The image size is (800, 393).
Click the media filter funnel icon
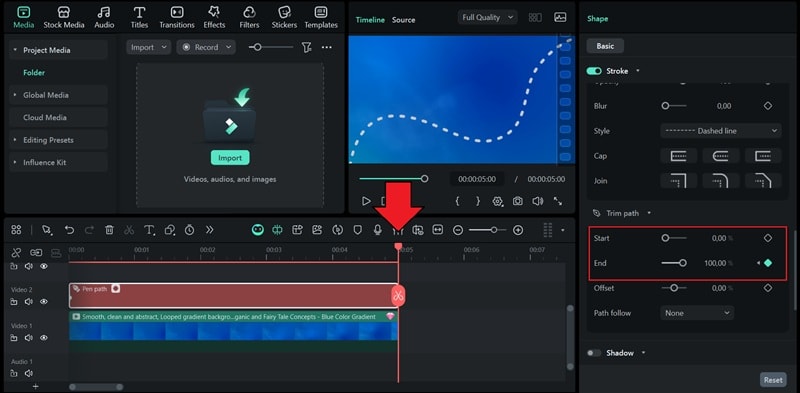tap(306, 47)
